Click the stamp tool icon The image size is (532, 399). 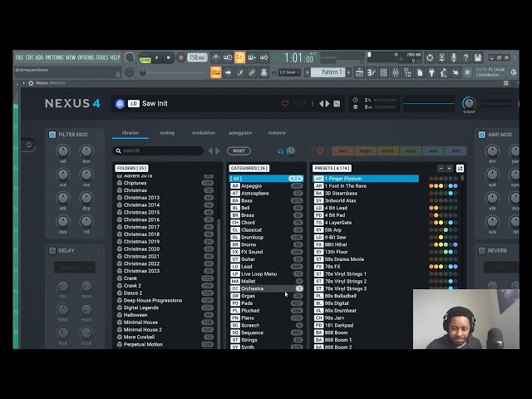[264, 72]
